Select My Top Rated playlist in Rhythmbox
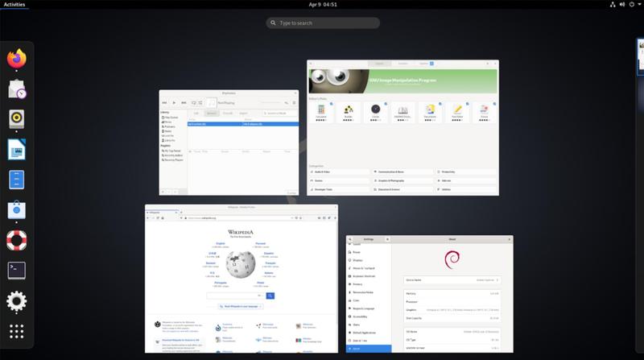This screenshot has width=644, height=360. pos(172,151)
